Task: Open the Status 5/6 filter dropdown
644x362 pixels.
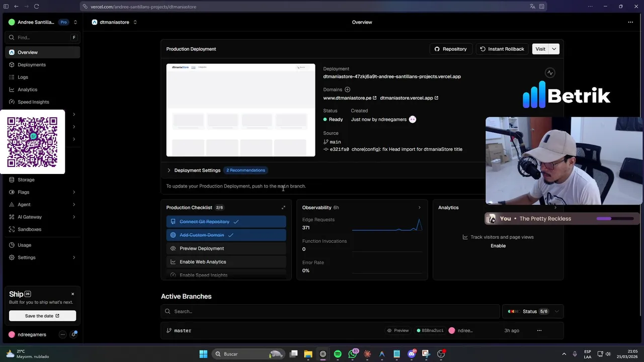Action: pyautogui.click(x=533, y=311)
